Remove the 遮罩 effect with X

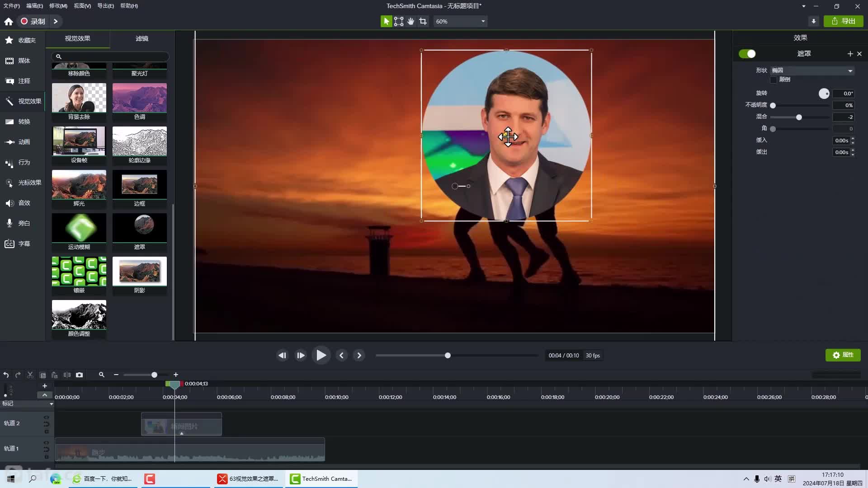pos(859,54)
